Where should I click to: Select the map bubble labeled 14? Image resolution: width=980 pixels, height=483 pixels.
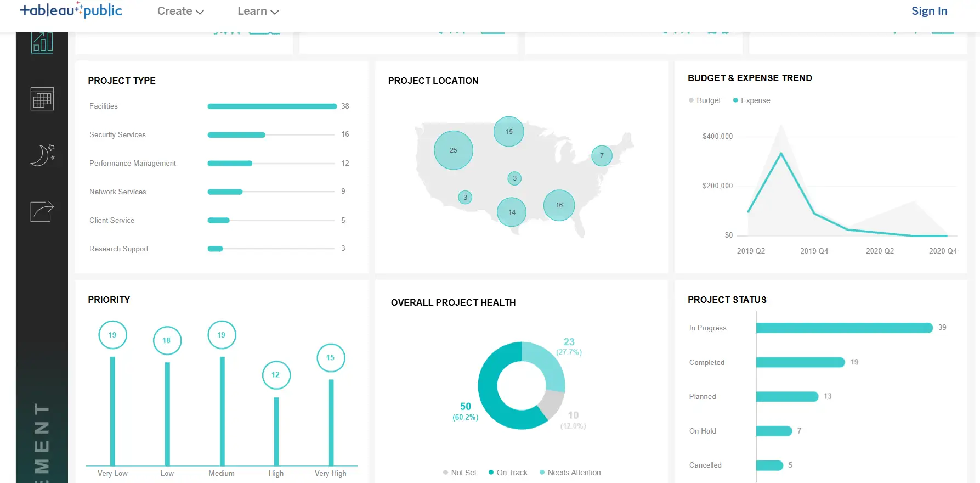tap(512, 212)
